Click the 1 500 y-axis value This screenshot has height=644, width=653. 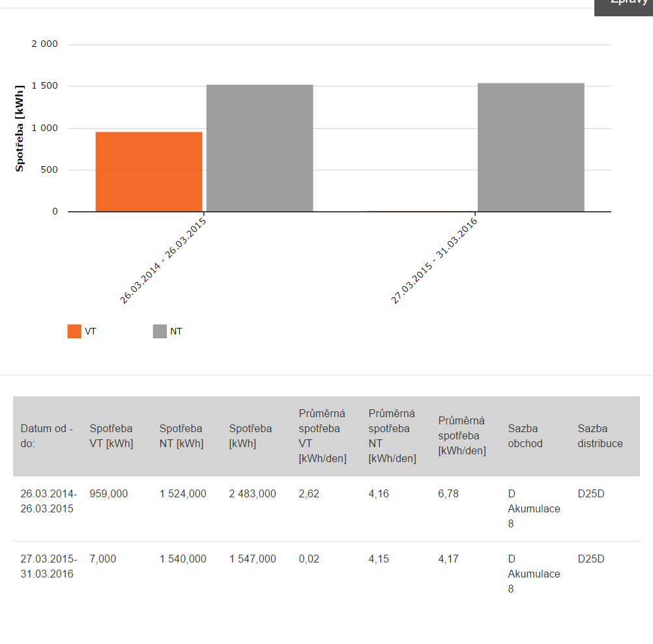pyautogui.click(x=44, y=85)
